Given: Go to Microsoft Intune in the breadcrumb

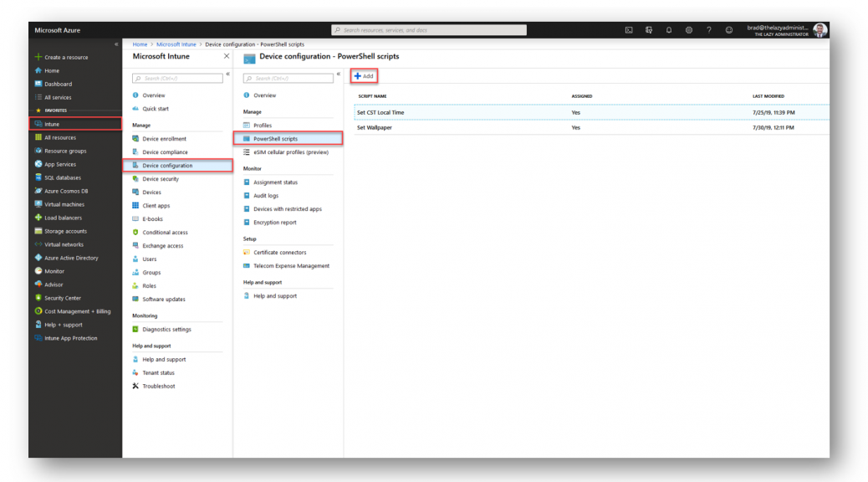Looking at the screenshot, I should [176, 44].
